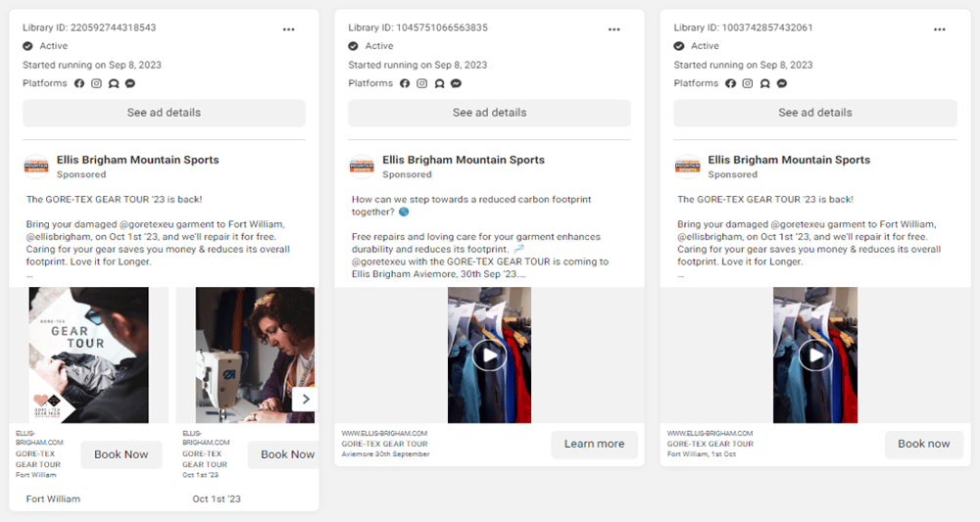The height and width of the screenshot is (522, 980).
Task: Open the GEAR TOUR poster carousel image
Action: coord(89,355)
